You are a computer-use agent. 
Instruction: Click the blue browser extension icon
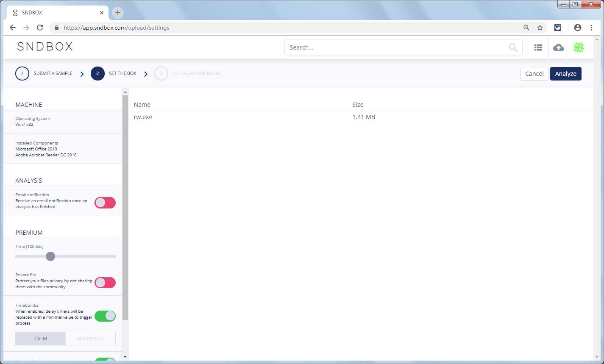[x=558, y=28]
